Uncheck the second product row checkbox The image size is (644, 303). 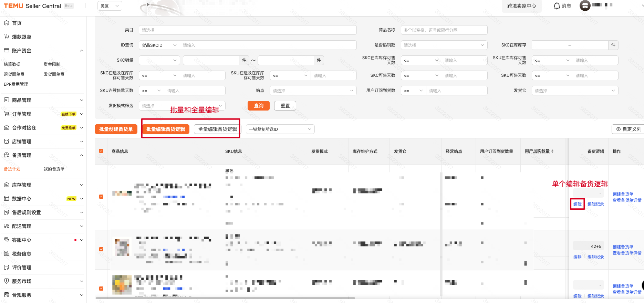pos(101,249)
